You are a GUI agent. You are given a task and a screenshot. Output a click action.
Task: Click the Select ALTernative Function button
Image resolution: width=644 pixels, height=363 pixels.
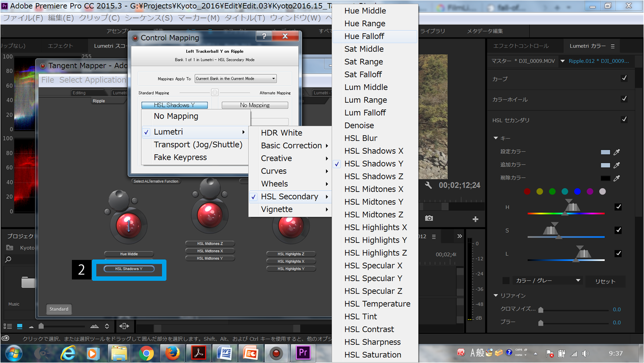click(156, 181)
